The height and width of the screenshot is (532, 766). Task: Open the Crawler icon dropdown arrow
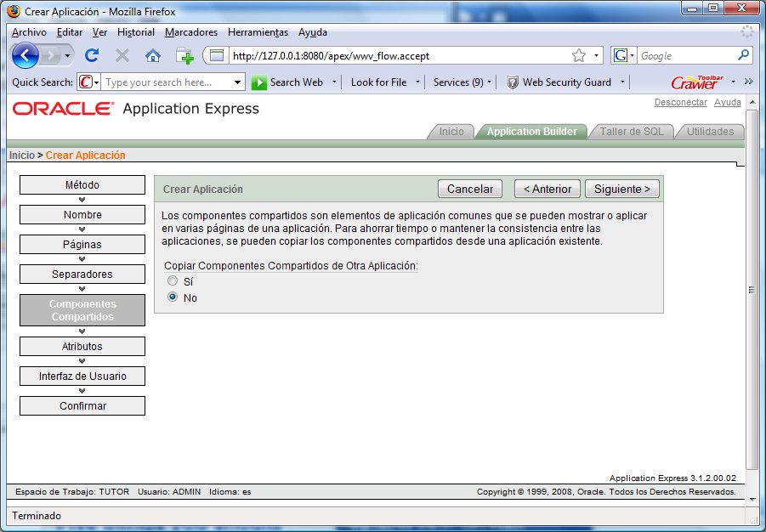click(x=96, y=82)
